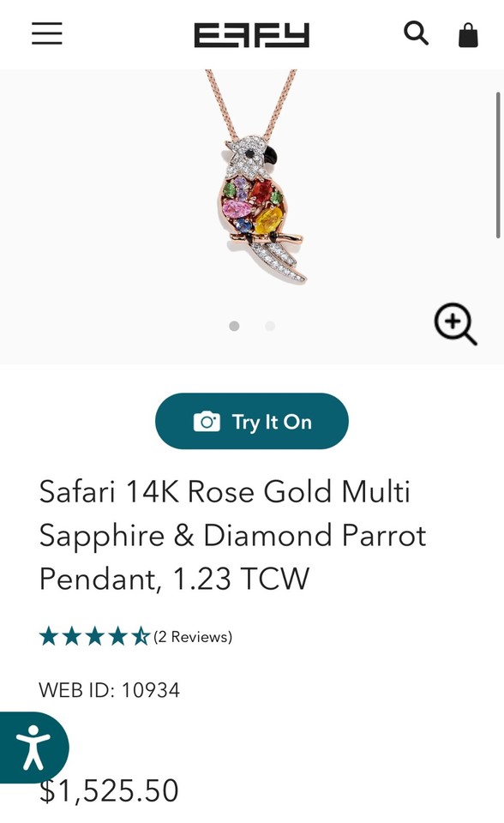The image size is (504, 823).
Task: Click the $1,525.50 price text
Action: (x=109, y=790)
